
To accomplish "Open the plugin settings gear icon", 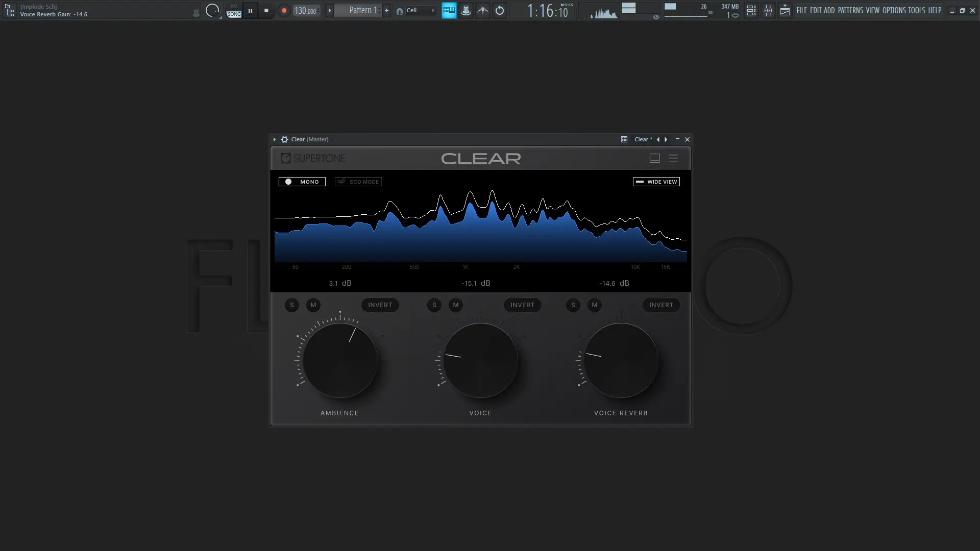I will [x=285, y=139].
